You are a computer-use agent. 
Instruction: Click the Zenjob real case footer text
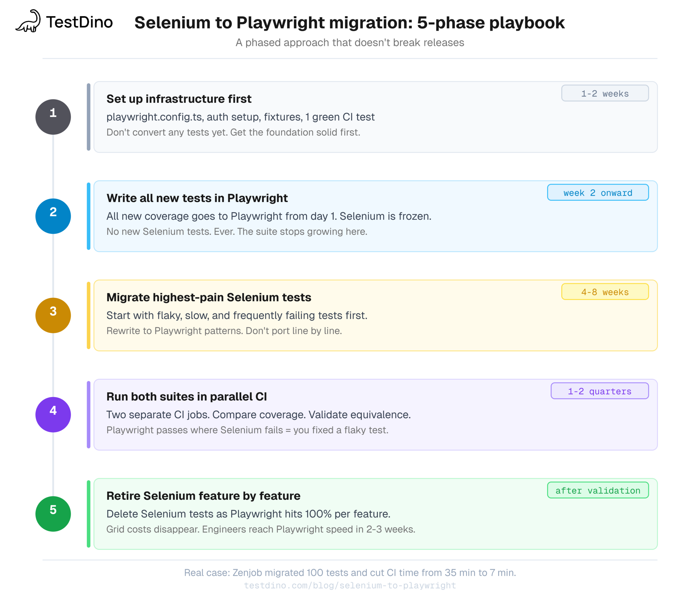pos(350,572)
